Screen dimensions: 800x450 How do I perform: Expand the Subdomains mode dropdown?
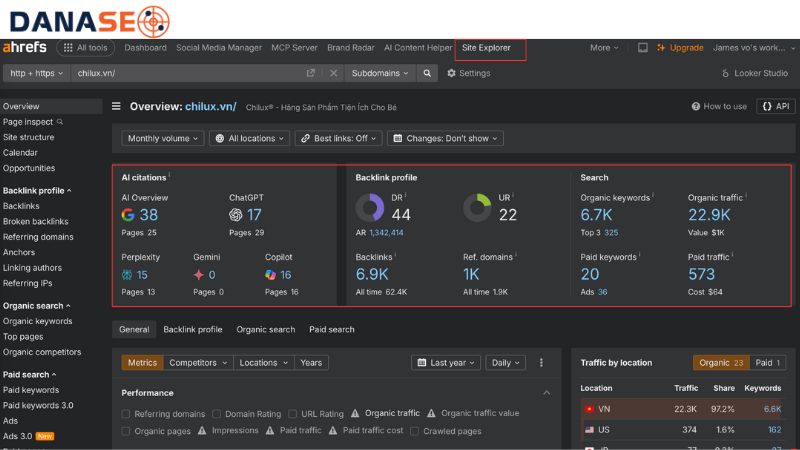tap(380, 73)
